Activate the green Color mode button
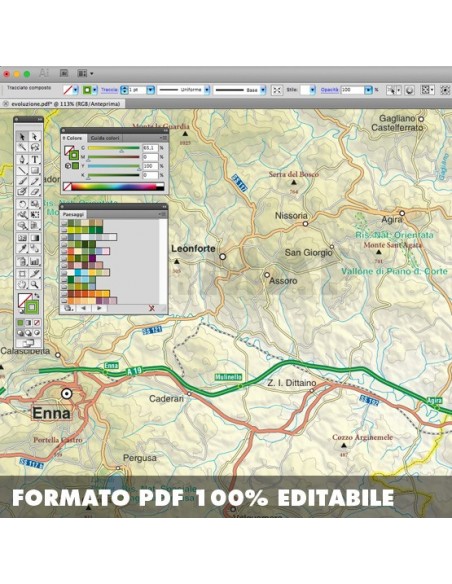 pyautogui.click(x=21, y=323)
